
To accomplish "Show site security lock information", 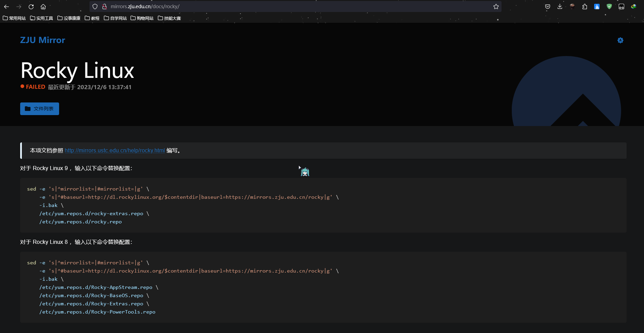I will tap(105, 6).
